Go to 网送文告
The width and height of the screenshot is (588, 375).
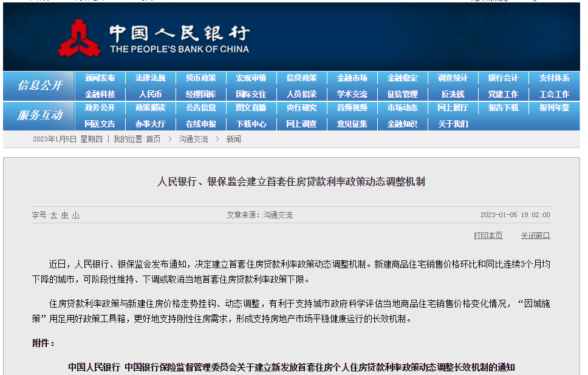(100, 124)
